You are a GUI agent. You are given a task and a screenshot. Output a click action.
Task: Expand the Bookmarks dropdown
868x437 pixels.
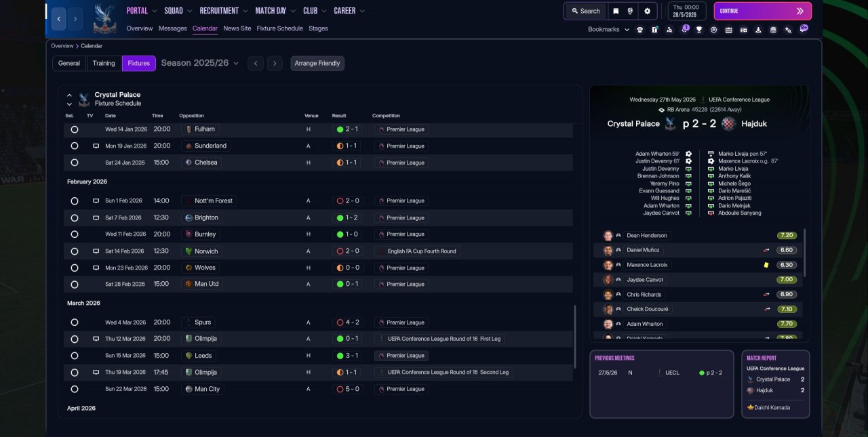608,30
